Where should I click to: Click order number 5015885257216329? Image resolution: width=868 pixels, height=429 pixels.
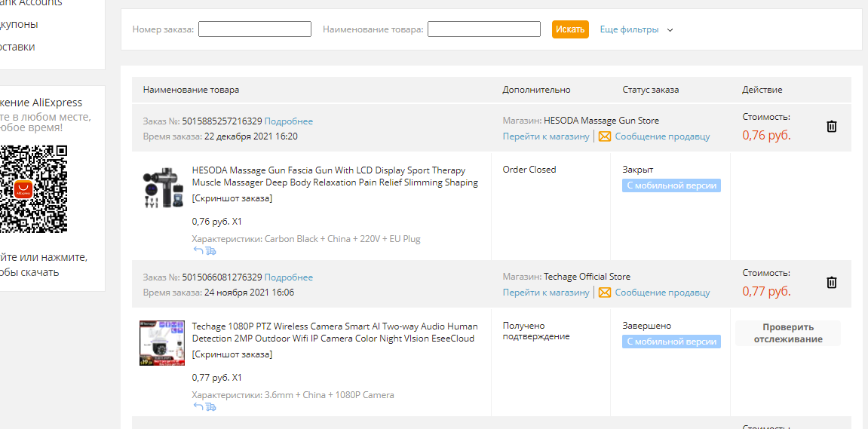[222, 121]
